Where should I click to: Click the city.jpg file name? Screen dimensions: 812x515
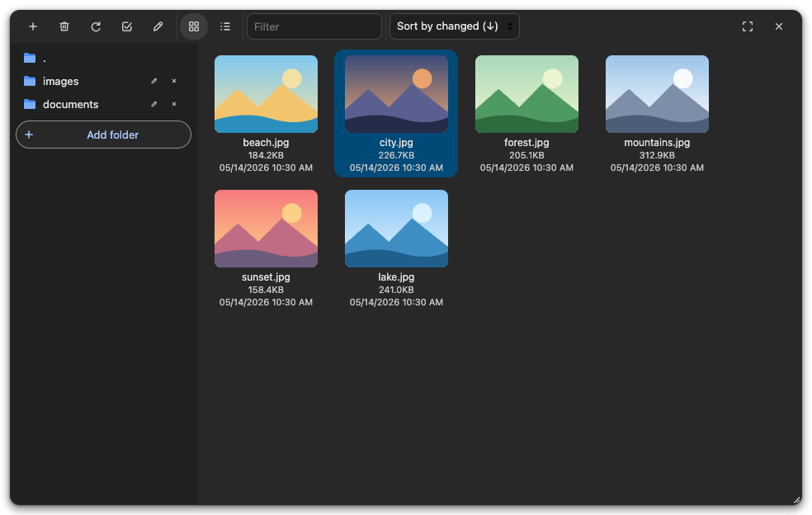396,143
